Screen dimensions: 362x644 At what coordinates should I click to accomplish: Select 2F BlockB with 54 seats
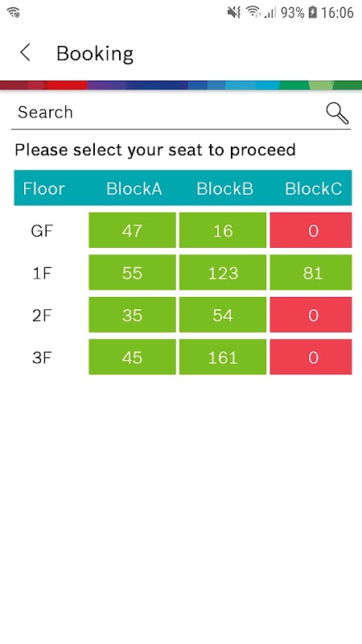coord(223,315)
